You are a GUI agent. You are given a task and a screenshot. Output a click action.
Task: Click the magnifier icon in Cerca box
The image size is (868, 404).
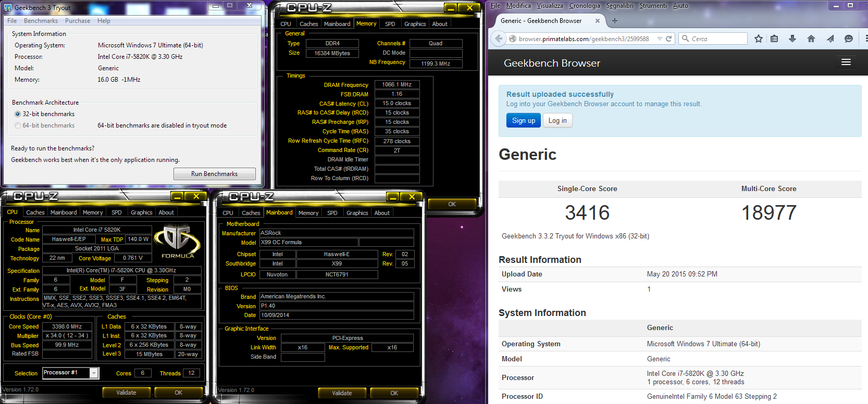click(x=685, y=39)
